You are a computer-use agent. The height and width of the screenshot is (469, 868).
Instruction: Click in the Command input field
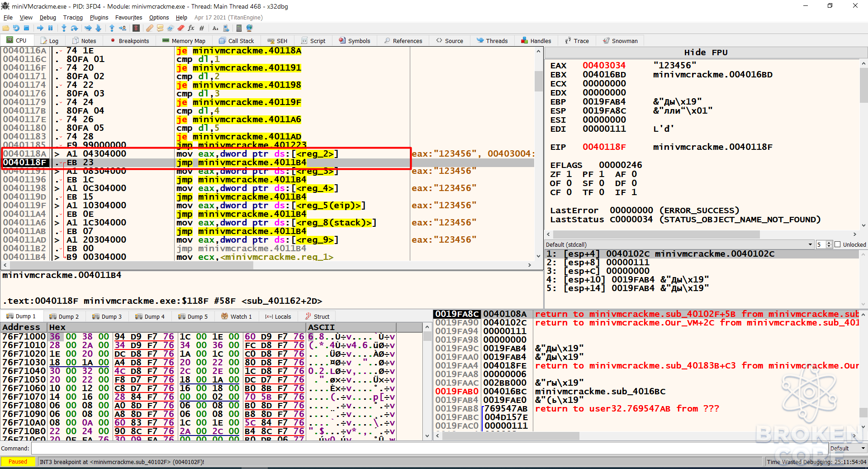tap(429, 448)
